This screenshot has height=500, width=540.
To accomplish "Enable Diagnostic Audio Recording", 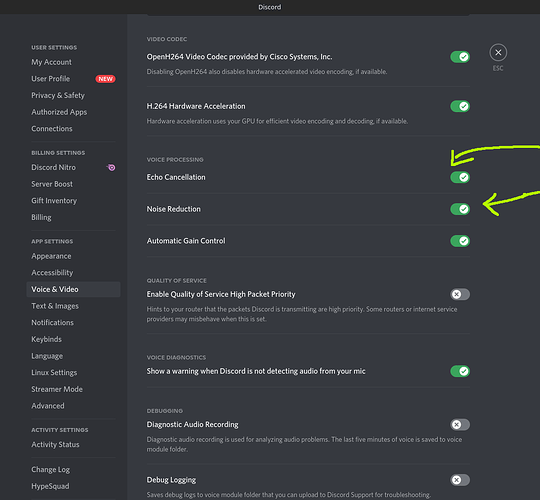I will coord(460,425).
